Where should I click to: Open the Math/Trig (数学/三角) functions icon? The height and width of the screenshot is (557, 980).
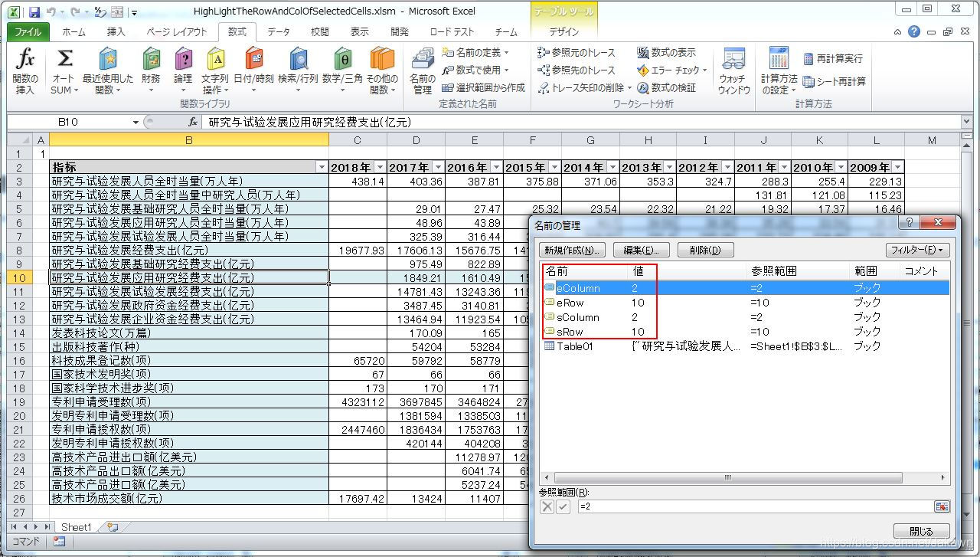pos(342,70)
